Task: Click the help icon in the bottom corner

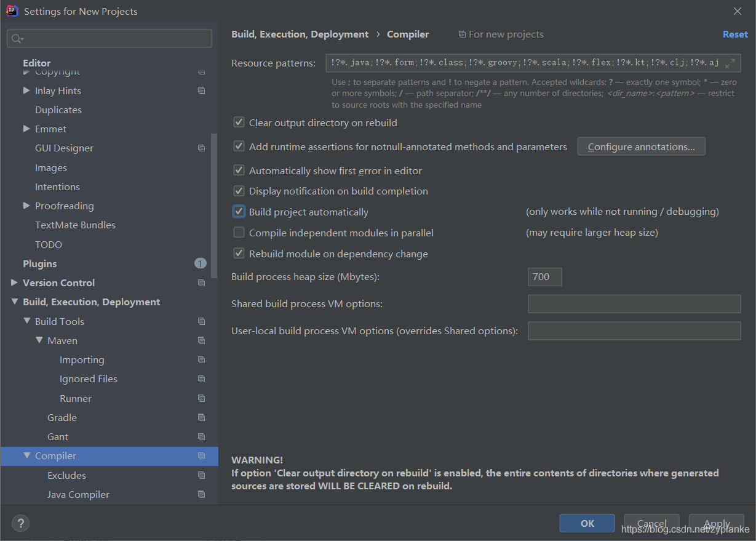Action: [x=20, y=523]
